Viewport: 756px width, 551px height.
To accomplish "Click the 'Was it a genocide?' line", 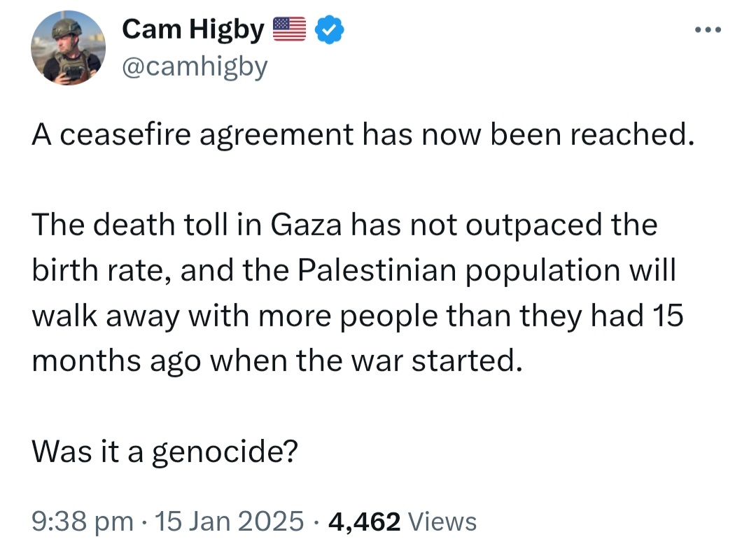I will tap(165, 452).
